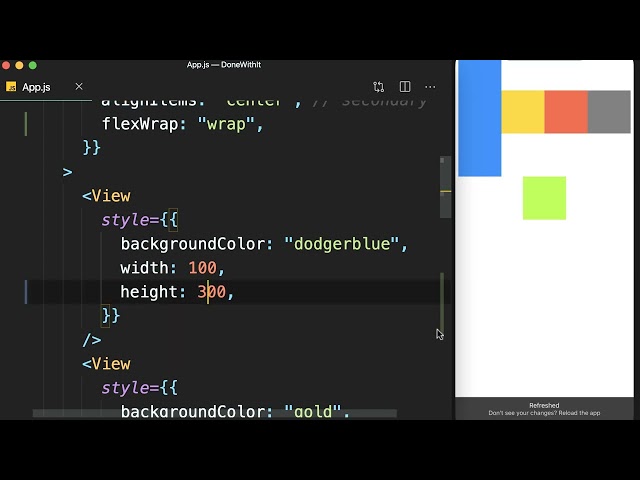Split the editor with the layout icon
640x480 pixels.
[405, 87]
